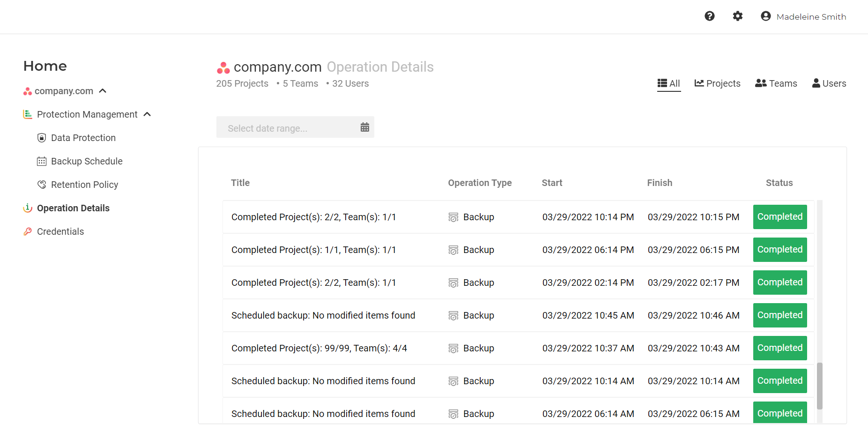Collapse the Protection Management chevron
The width and height of the screenshot is (868, 439).
(147, 114)
